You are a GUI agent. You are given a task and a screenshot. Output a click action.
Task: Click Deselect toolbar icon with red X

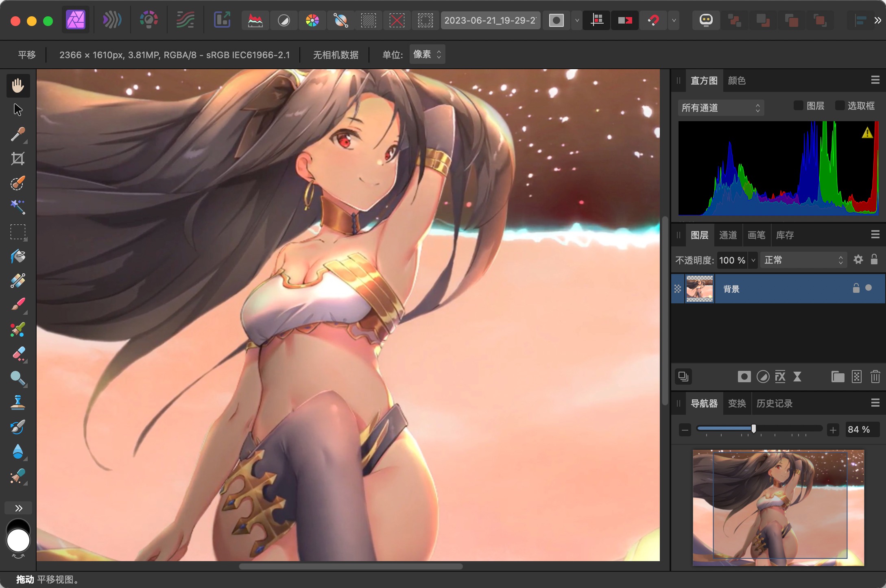click(397, 20)
